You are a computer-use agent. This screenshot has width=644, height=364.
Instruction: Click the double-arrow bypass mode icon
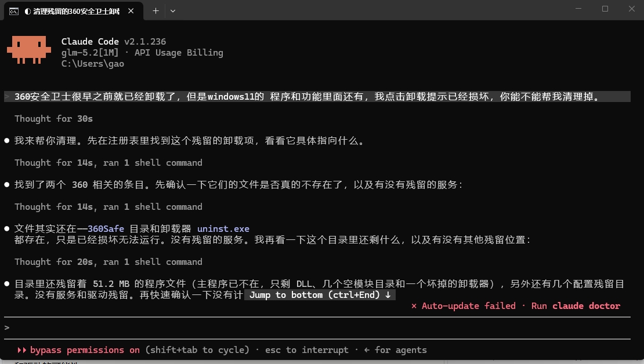(x=22, y=350)
